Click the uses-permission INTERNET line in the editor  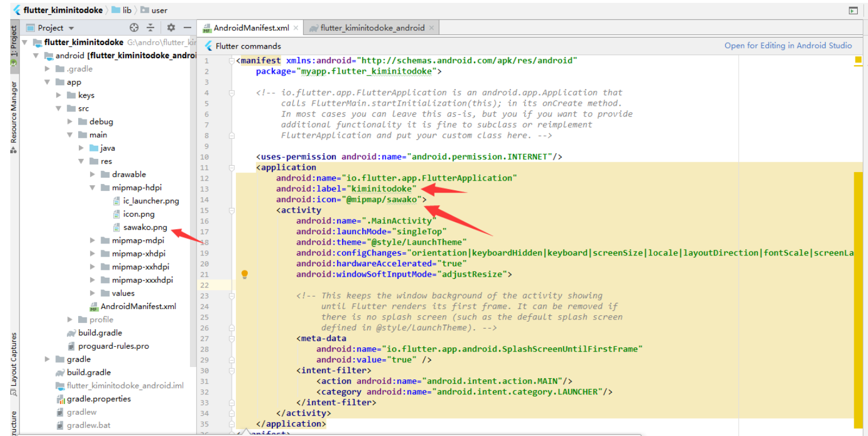pos(409,157)
